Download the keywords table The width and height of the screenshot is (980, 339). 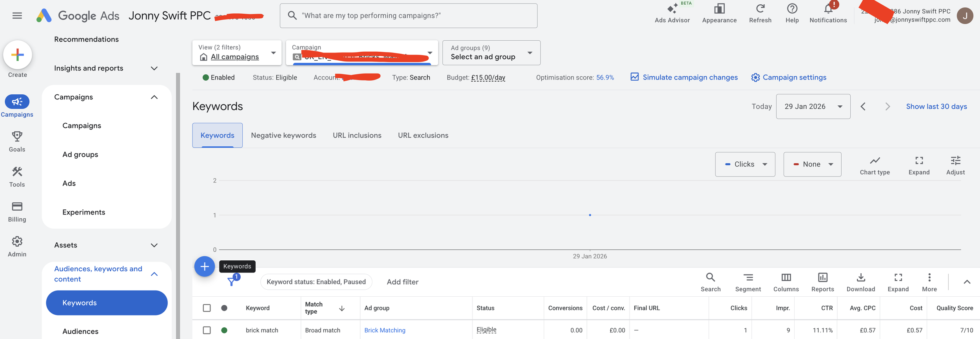(860, 282)
